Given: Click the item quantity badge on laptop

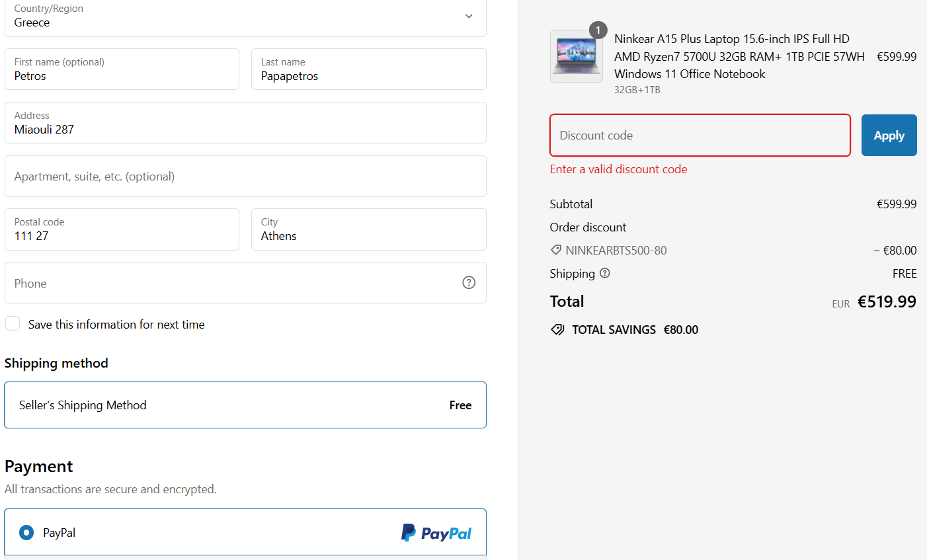Looking at the screenshot, I should (598, 30).
